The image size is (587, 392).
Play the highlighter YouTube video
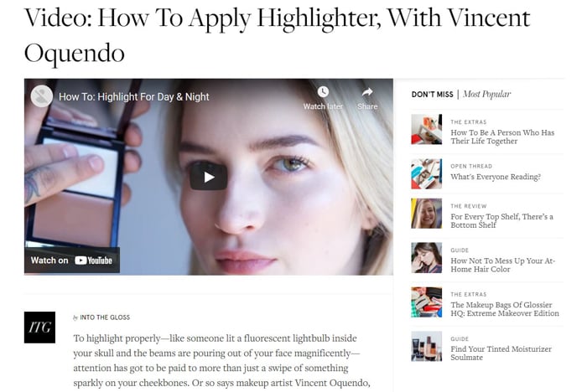pos(209,177)
